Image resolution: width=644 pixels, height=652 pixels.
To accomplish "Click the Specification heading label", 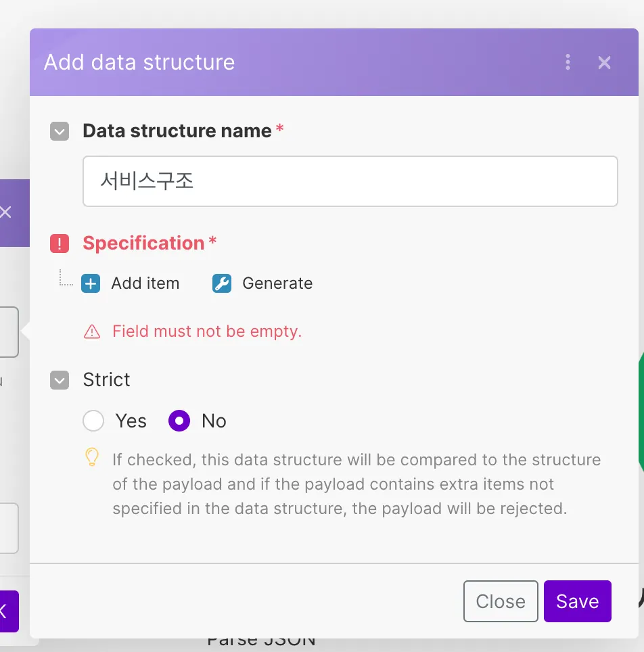I will click(x=143, y=243).
